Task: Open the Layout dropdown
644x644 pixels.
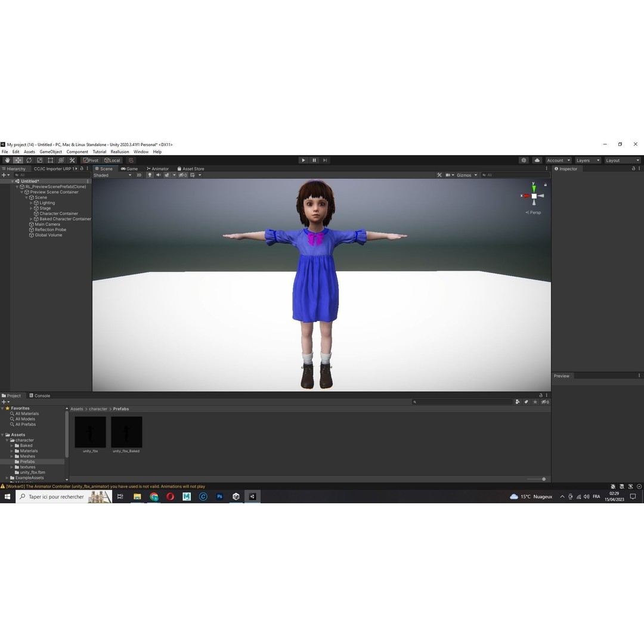Action: pyautogui.click(x=622, y=160)
